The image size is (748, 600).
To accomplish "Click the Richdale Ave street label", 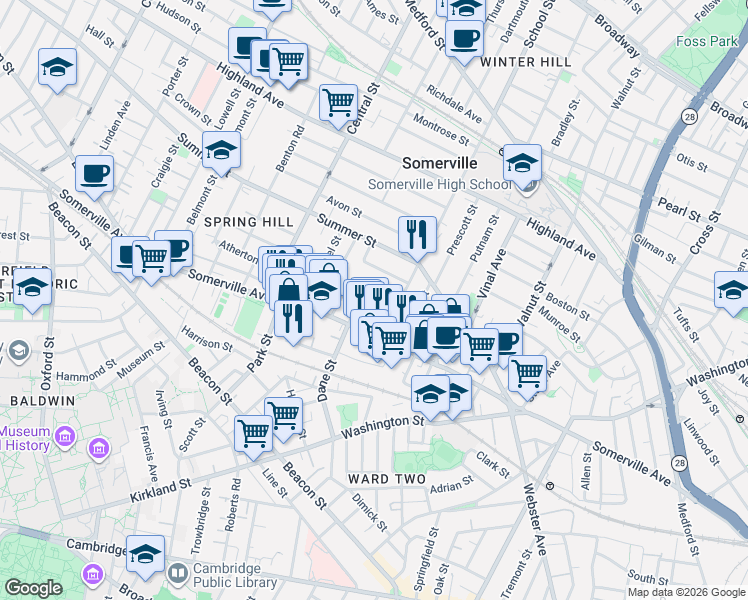I will (454, 104).
